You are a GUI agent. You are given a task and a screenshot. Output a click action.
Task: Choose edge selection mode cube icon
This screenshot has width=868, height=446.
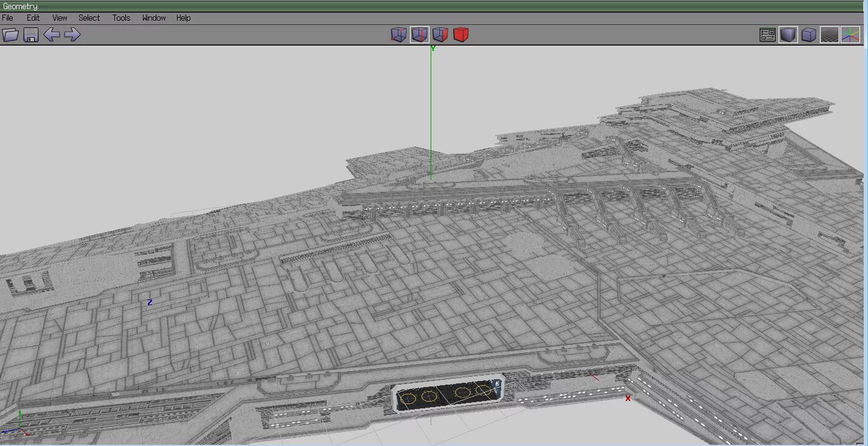pyautogui.click(x=420, y=35)
